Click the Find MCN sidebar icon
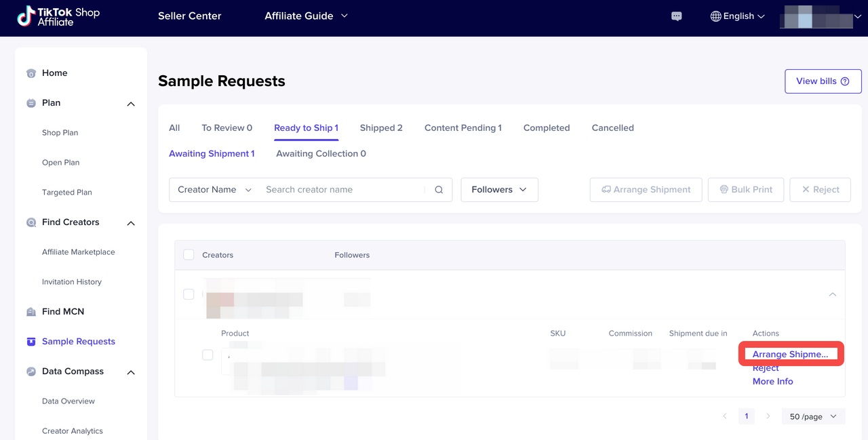Image resolution: width=868 pixels, height=440 pixels. tap(31, 312)
